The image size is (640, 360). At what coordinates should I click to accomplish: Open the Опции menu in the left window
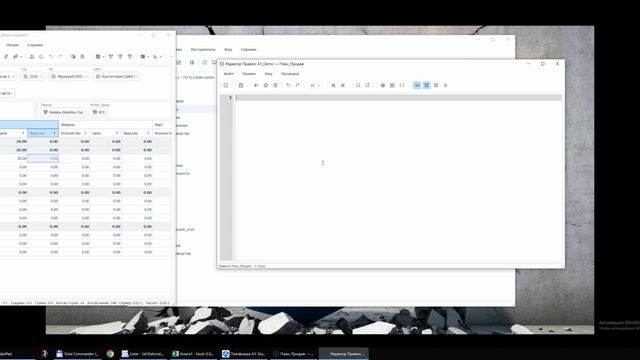coord(12,45)
